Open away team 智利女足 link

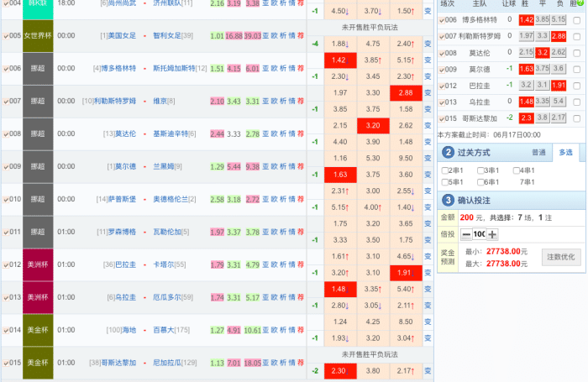167,35
